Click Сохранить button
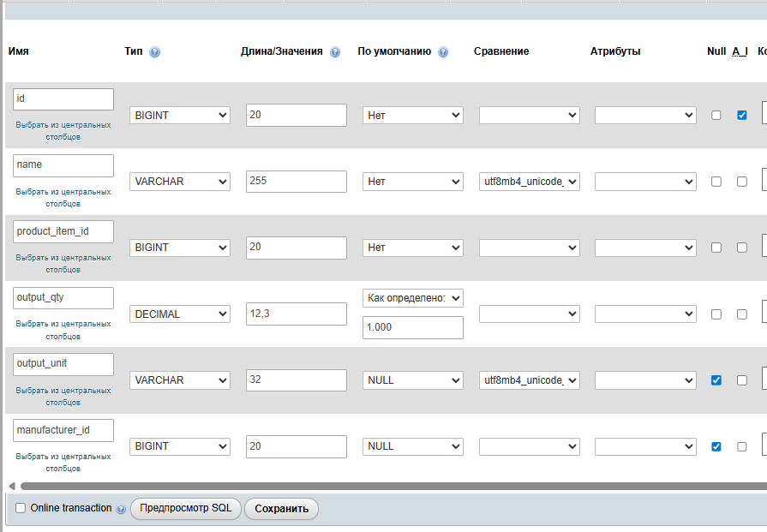The width and height of the screenshot is (767, 532). [x=281, y=509]
